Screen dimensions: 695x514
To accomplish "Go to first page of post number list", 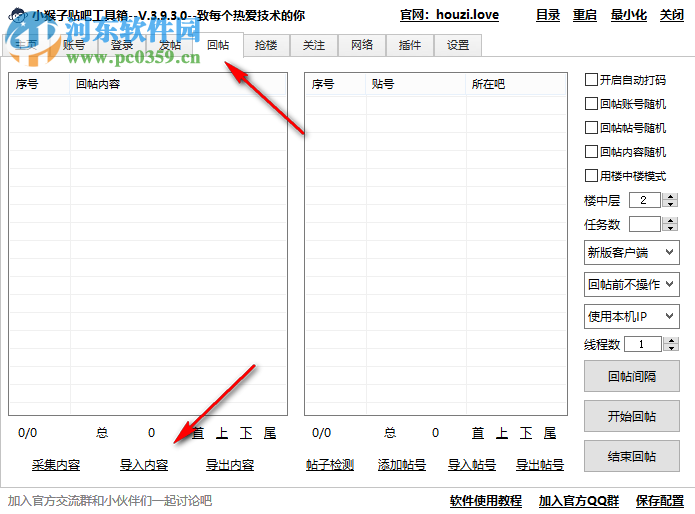I will [x=478, y=433].
